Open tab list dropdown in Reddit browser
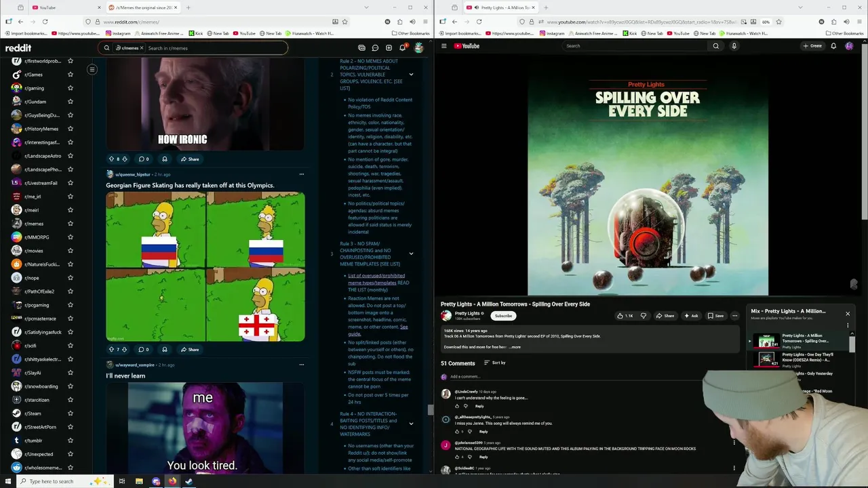Viewport: 868px width, 488px height. (366, 7)
